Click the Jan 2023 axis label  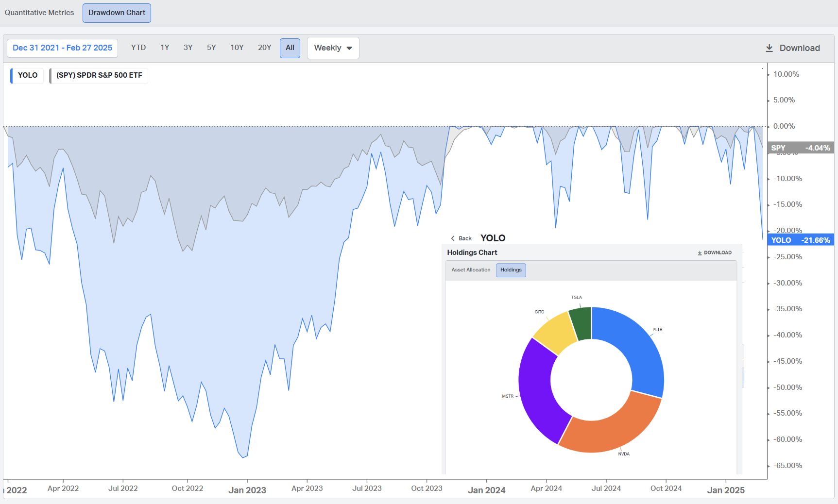247,490
